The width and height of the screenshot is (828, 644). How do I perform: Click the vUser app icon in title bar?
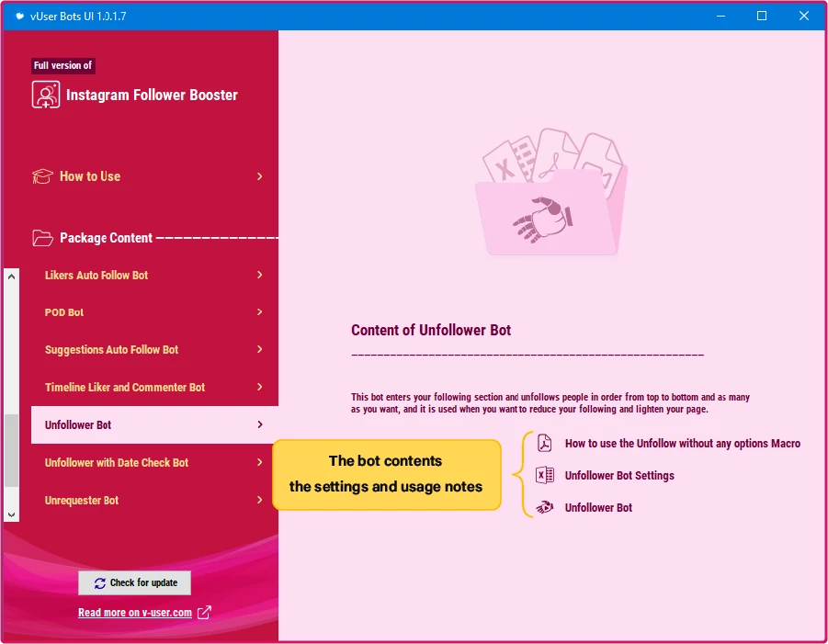pos(19,16)
